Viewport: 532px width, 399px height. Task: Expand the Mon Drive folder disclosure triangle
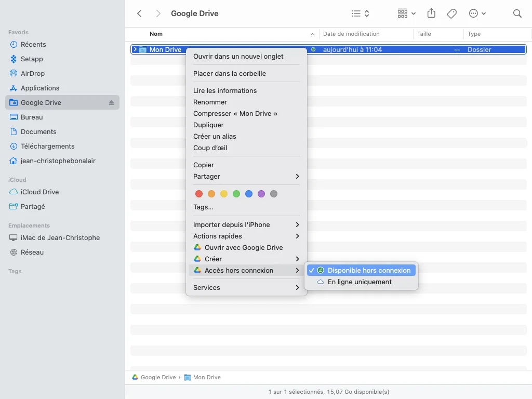(x=135, y=49)
